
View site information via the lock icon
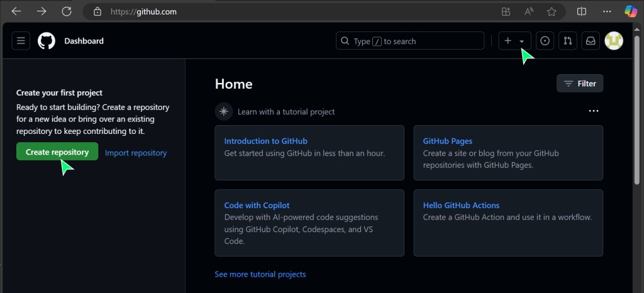click(97, 11)
